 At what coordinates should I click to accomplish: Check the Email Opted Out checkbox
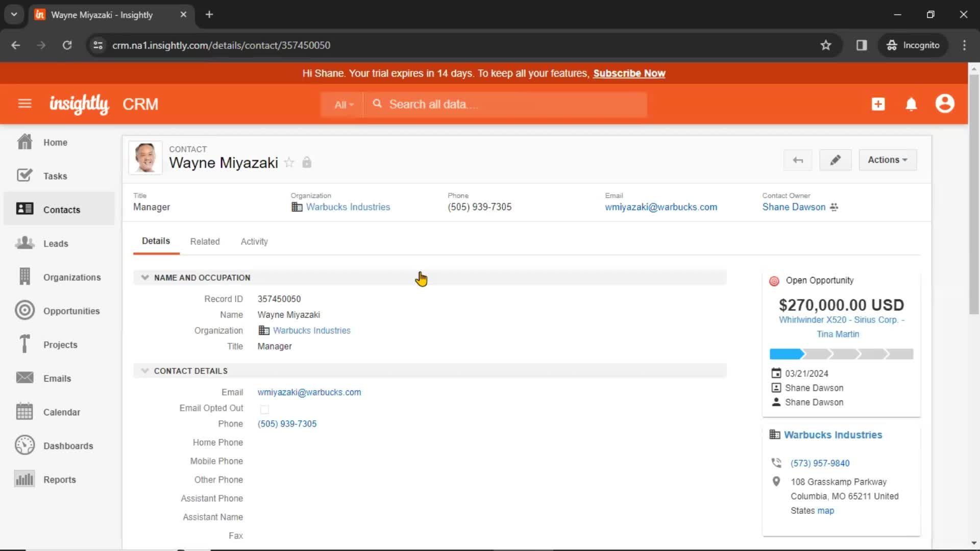(x=264, y=409)
